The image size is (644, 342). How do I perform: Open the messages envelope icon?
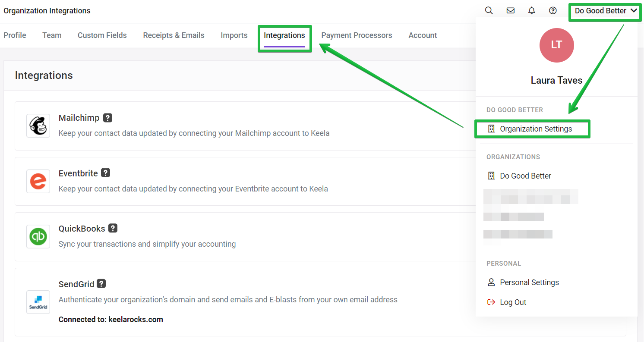click(x=510, y=11)
